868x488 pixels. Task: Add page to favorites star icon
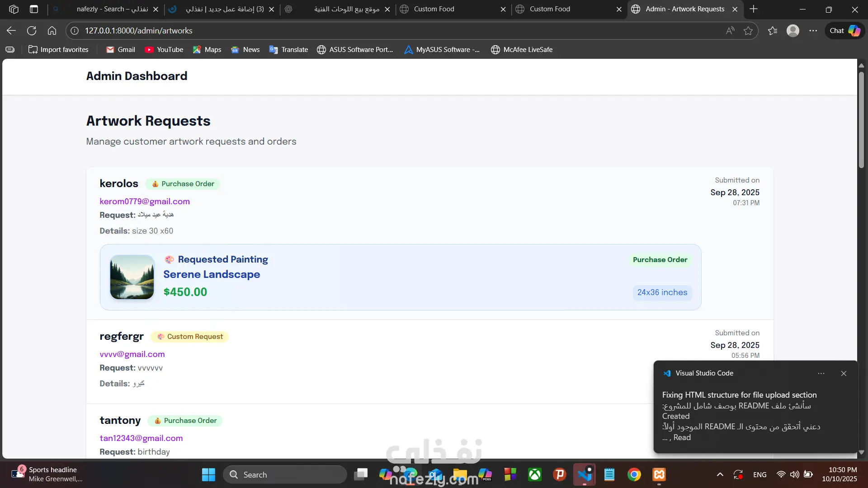click(748, 31)
